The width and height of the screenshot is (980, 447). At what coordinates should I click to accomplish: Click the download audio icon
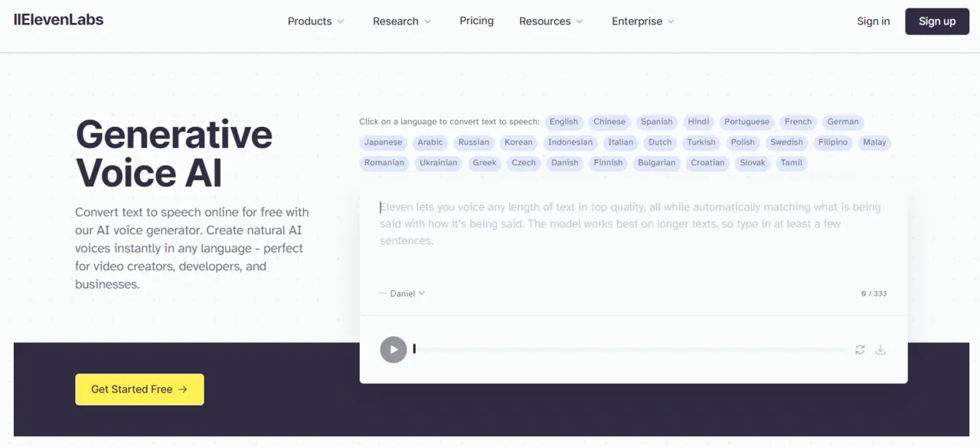880,350
